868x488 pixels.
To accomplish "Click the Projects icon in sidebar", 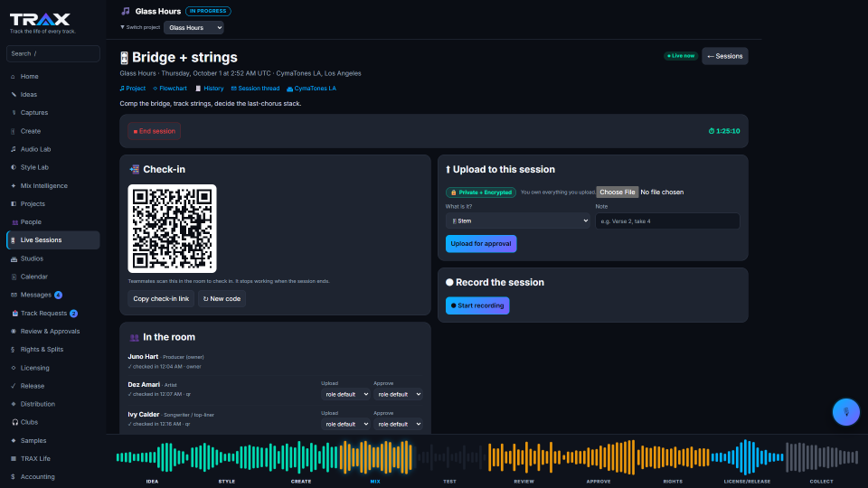I will (x=14, y=203).
